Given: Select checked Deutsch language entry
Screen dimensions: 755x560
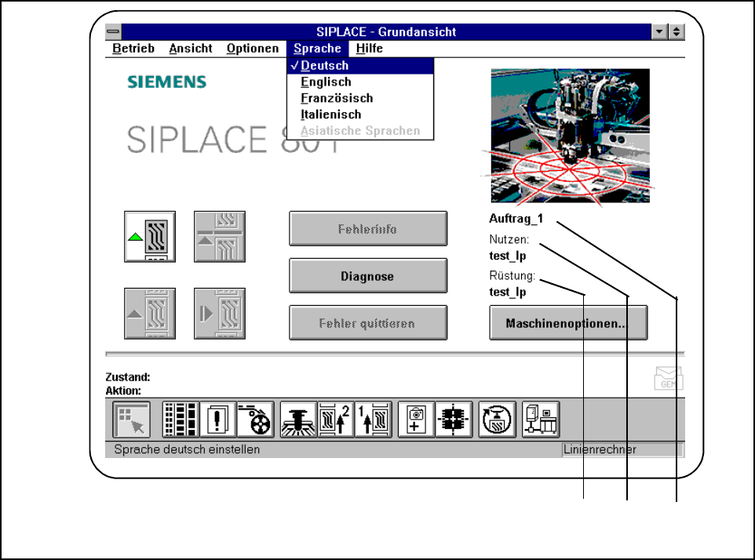Looking at the screenshot, I should 360,65.
